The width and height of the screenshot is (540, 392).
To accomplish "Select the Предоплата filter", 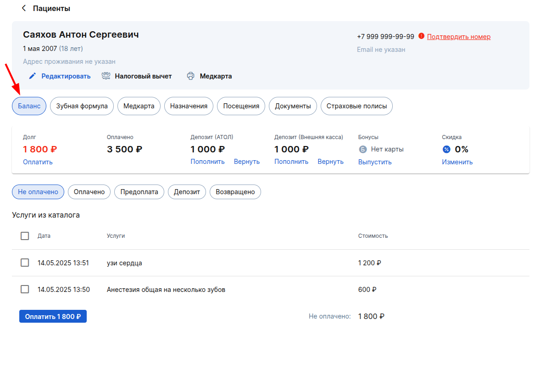I will click(x=139, y=192).
